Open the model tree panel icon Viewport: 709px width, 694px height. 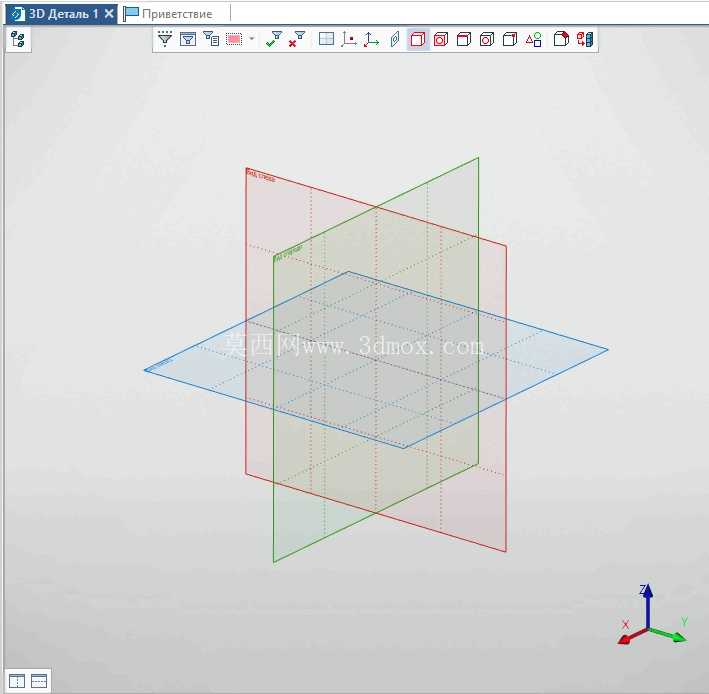[18, 39]
